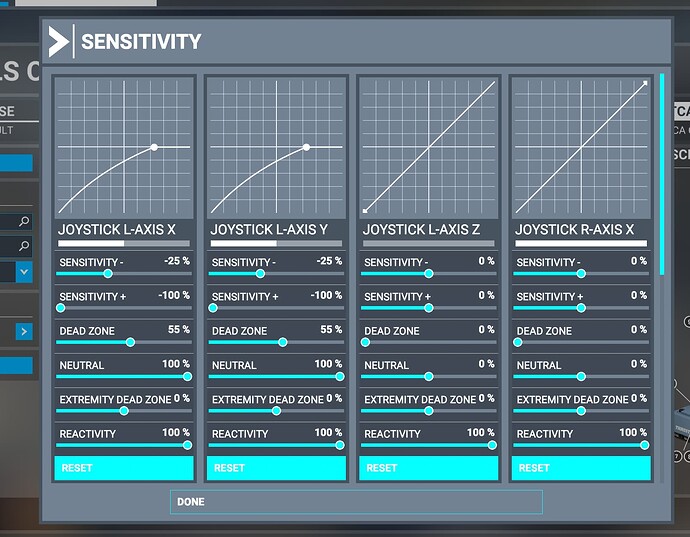This screenshot has height=537, width=690.
Task: Click the lower search magnifier icon behind dialog
Action: pos(24,245)
